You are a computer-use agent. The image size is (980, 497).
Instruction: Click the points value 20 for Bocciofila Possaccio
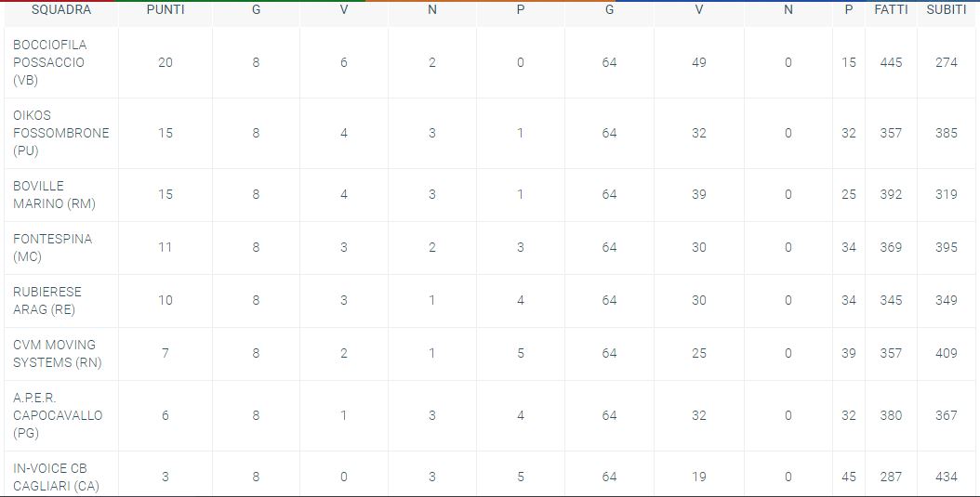pyautogui.click(x=166, y=62)
